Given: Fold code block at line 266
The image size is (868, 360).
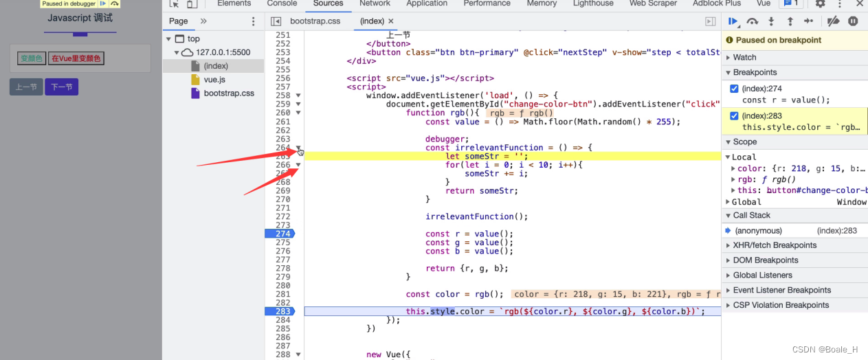Looking at the screenshot, I should [298, 165].
